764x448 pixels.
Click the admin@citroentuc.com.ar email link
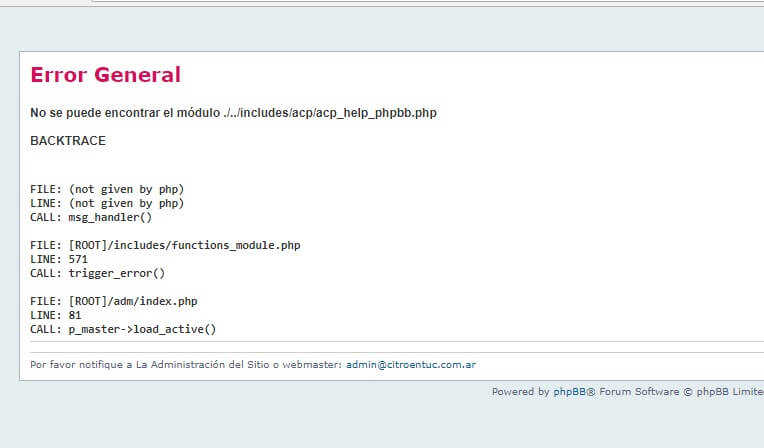410,365
